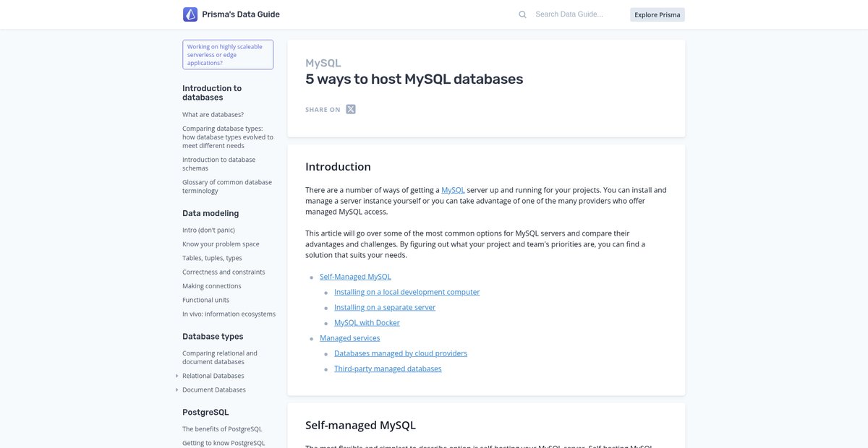Open 'Comparing database types' sidebar link
Image resolution: width=868 pixels, height=448 pixels.
(x=228, y=137)
